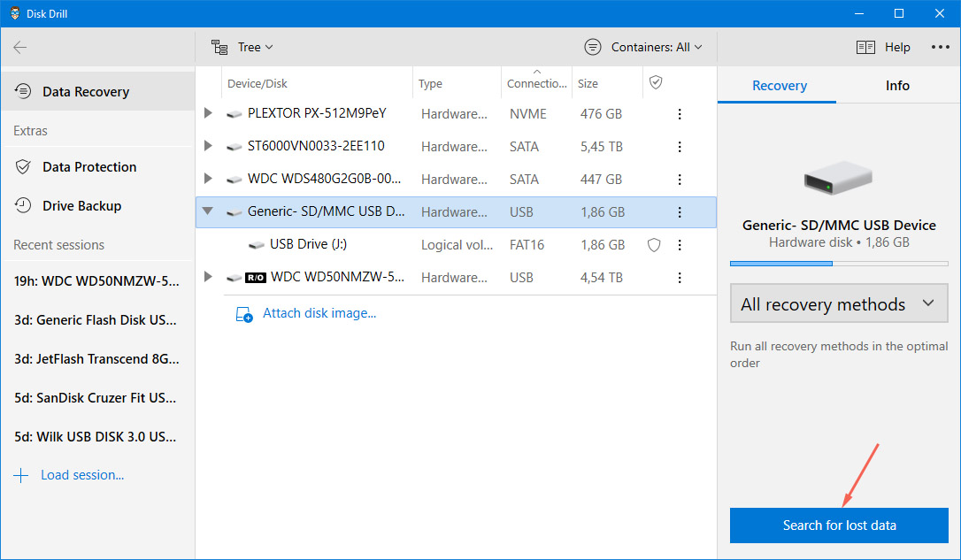The height and width of the screenshot is (560, 961).
Task: Open the Containers: All filter dropdown
Action: [643, 47]
